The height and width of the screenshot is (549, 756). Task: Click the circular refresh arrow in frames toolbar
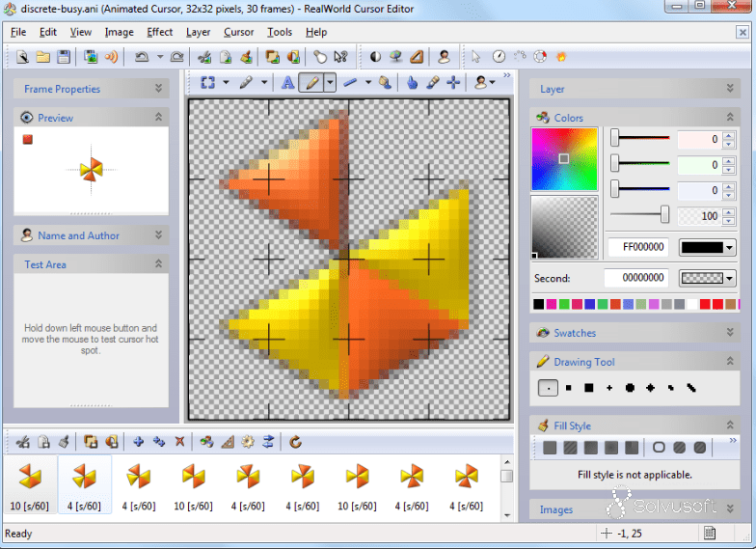(295, 442)
